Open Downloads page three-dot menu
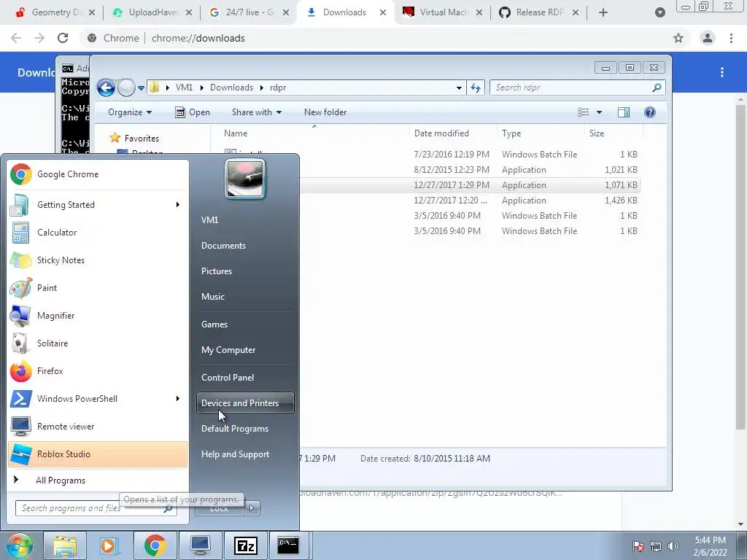747x560 pixels. tap(722, 72)
